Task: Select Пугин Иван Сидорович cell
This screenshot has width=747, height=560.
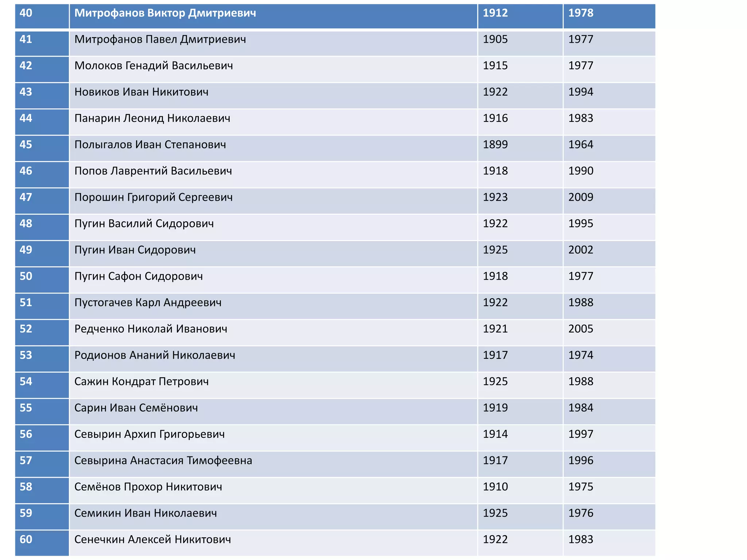Action: (x=135, y=250)
